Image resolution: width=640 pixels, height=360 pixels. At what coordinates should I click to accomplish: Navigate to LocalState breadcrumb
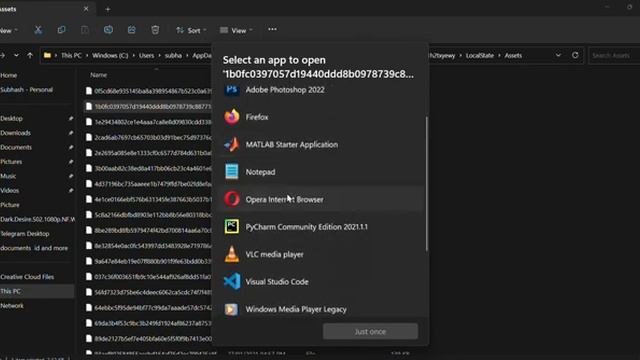click(x=480, y=56)
